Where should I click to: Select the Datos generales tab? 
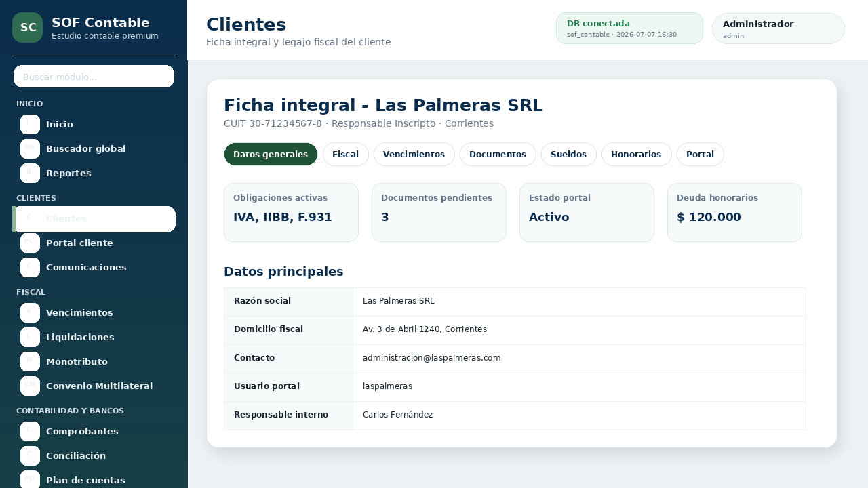point(271,155)
